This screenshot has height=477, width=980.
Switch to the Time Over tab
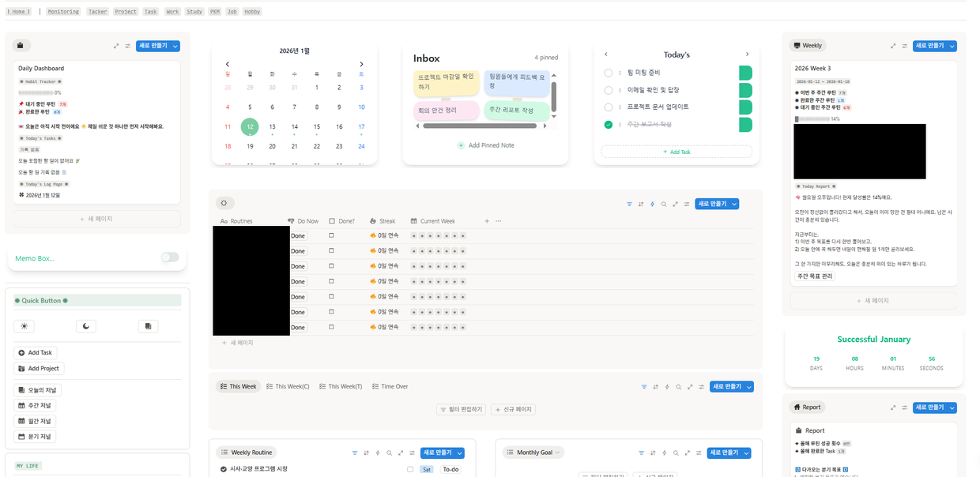click(390, 387)
